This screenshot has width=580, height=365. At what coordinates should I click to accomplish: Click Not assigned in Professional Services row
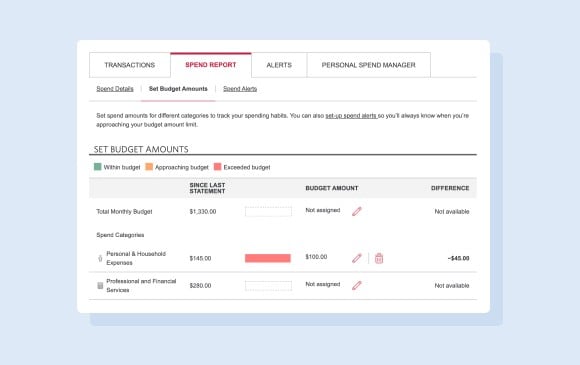coord(323,284)
